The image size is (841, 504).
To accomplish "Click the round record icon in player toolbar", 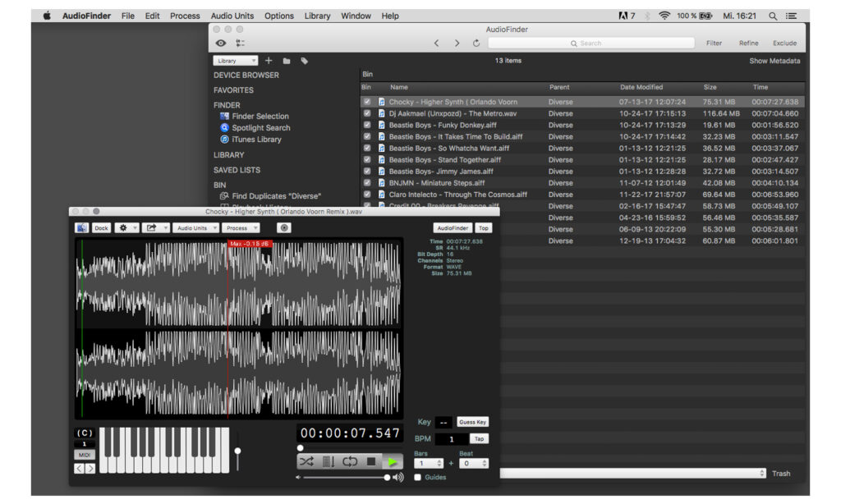I will [x=284, y=228].
